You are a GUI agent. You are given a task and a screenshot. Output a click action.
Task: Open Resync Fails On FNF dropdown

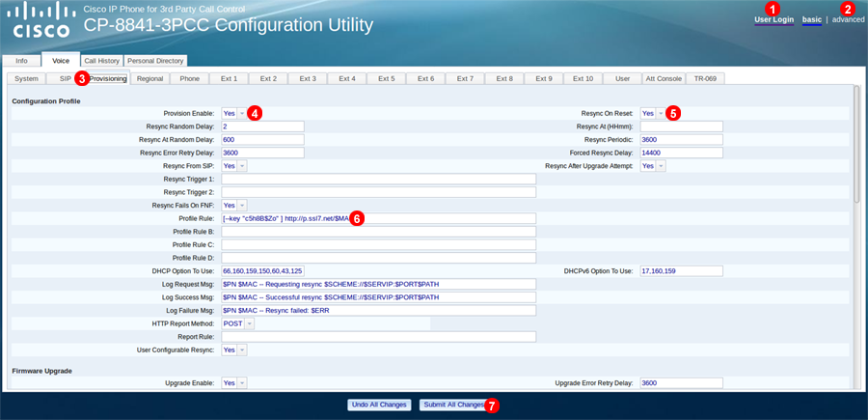tap(234, 205)
